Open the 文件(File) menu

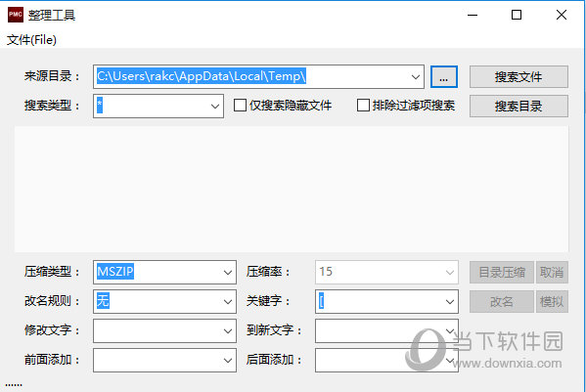click(x=31, y=39)
